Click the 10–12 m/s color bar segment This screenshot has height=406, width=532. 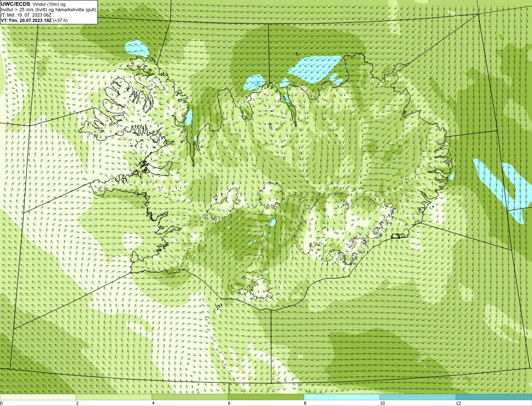(418, 397)
